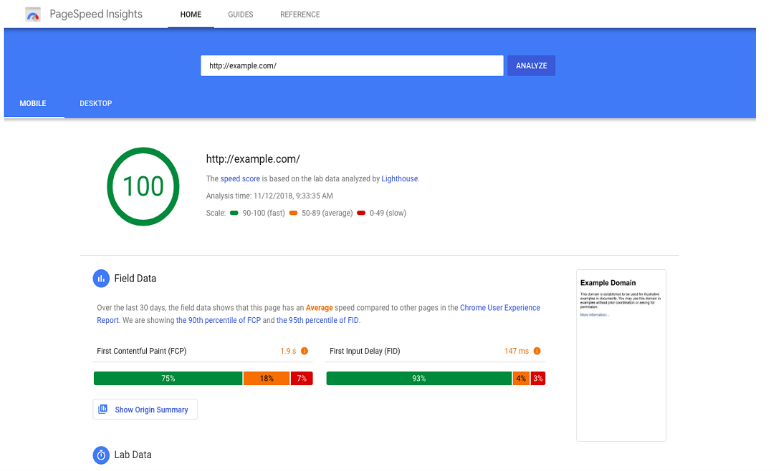Viewport: 780px width, 471px height.
Task: Click the 147 ms FID value
Action: pos(516,351)
